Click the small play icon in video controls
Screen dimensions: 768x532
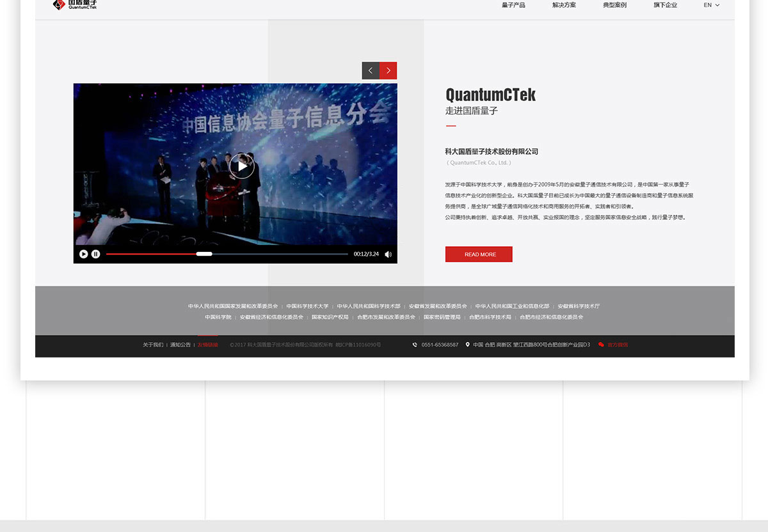(x=83, y=254)
